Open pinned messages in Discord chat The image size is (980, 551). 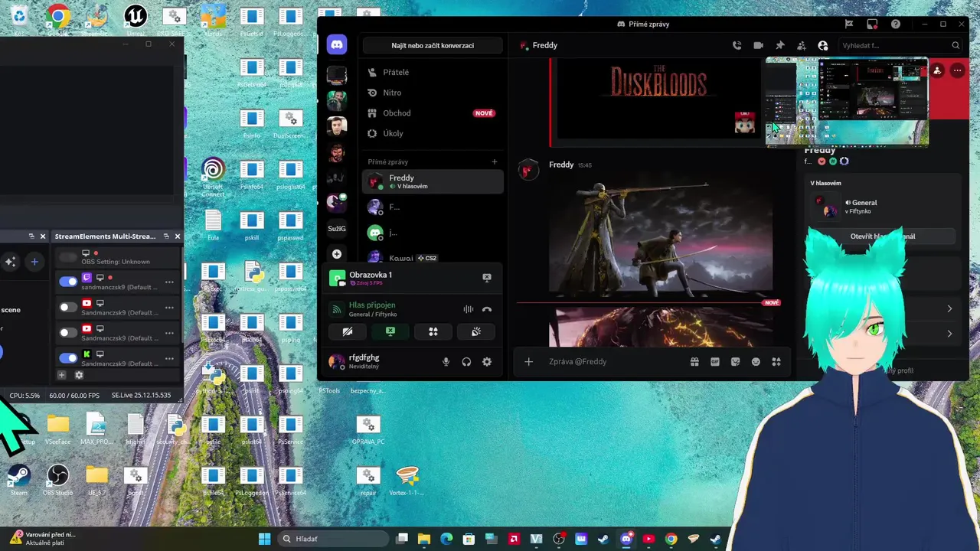coord(779,45)
